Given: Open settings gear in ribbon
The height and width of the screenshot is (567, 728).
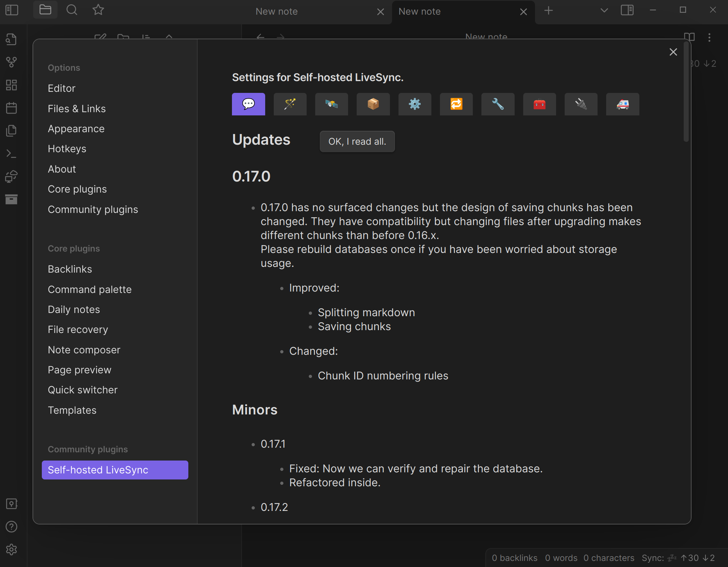Looking at the screenshot, I should (11, 549).
